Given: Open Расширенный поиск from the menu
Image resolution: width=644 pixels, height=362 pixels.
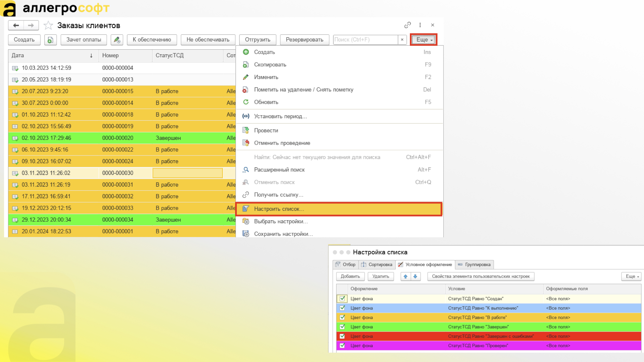Looking at the screenshot, I should click(339, 170).
